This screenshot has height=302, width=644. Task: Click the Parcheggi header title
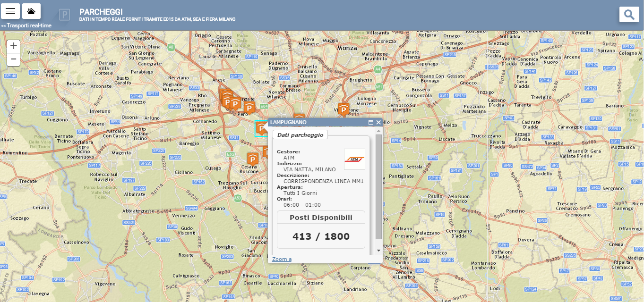point(101,12)
